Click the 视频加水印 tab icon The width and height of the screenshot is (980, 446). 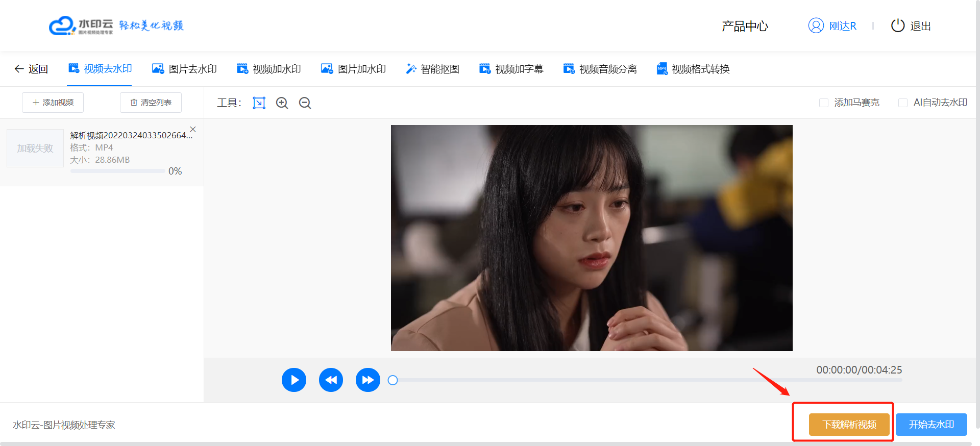(x=242, y=68)
